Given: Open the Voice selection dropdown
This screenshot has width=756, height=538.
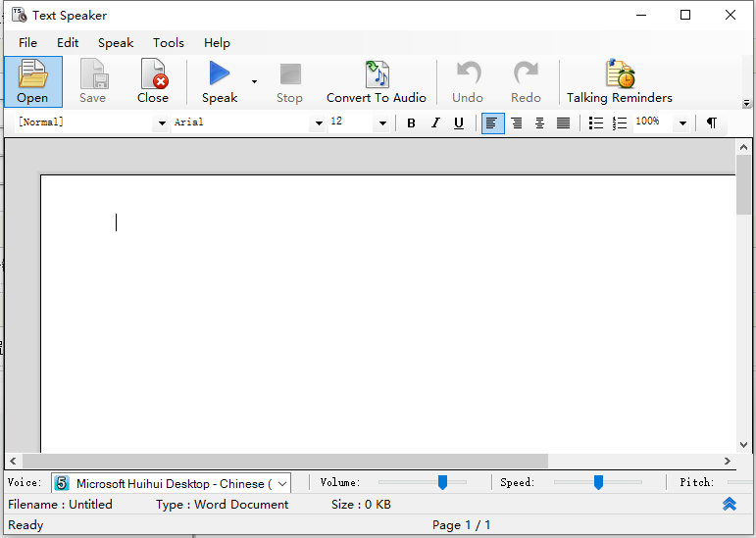Looking at the screenshot, I should pyautogui.click(x=282, y=483).
